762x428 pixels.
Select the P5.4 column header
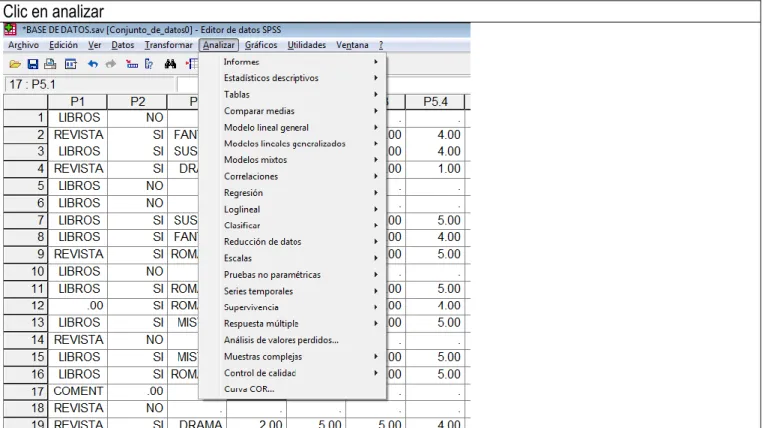point(435,102)
